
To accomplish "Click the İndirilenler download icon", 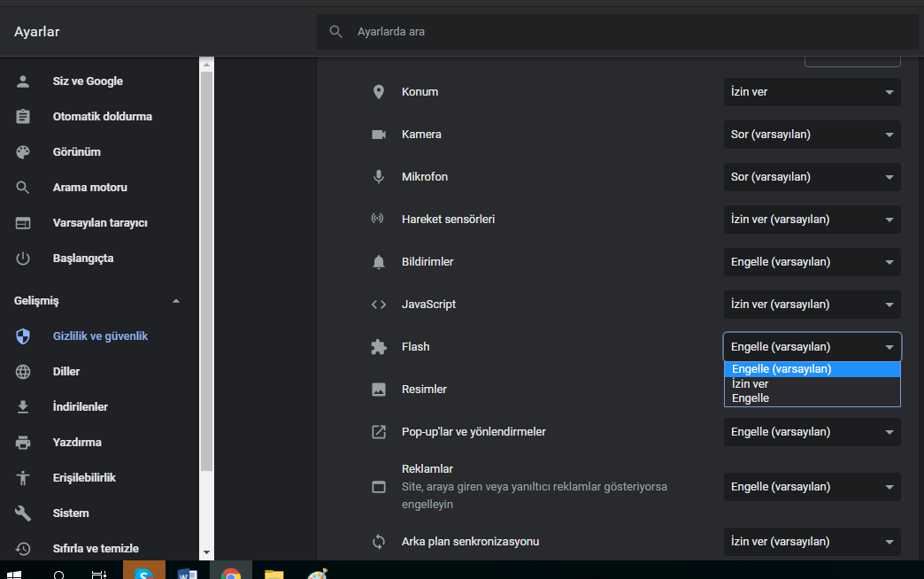I will click(x=21, y=406).
